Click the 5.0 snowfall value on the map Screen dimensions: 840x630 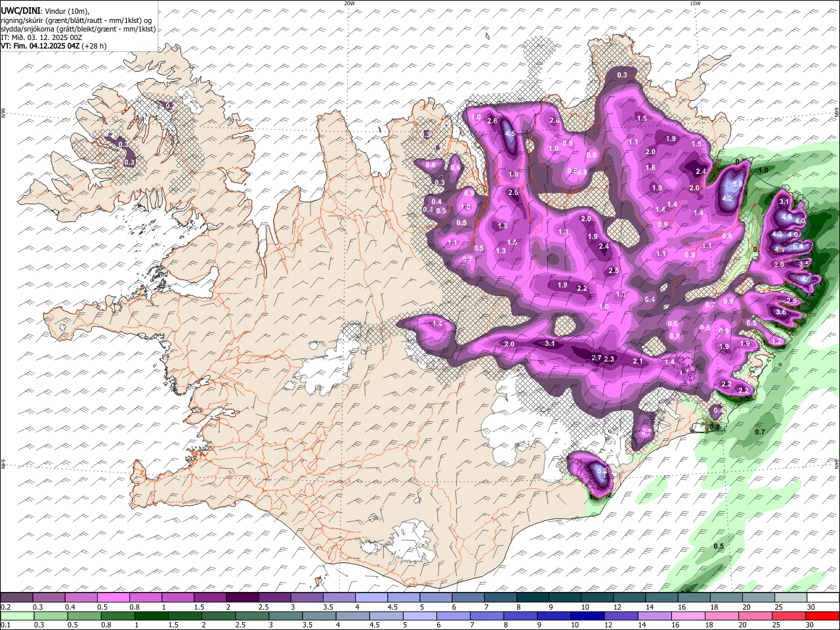pyautogui.click(x=738, y=184)
